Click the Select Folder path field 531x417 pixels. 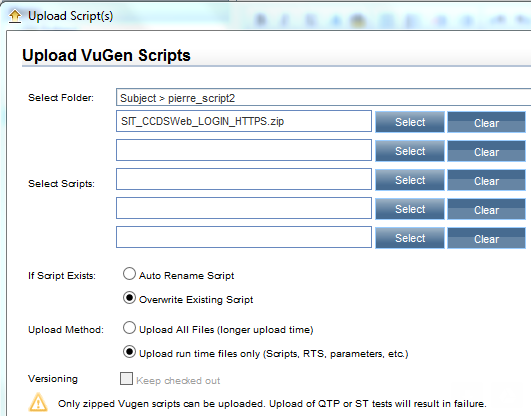[x=323, y=98]
